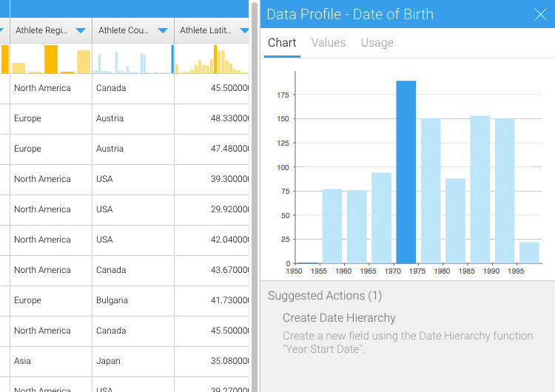The width and height of the screenshot is (555, 392).
Task: Click the 1955 bar in the chart
Action: click(x=332, y=226)
